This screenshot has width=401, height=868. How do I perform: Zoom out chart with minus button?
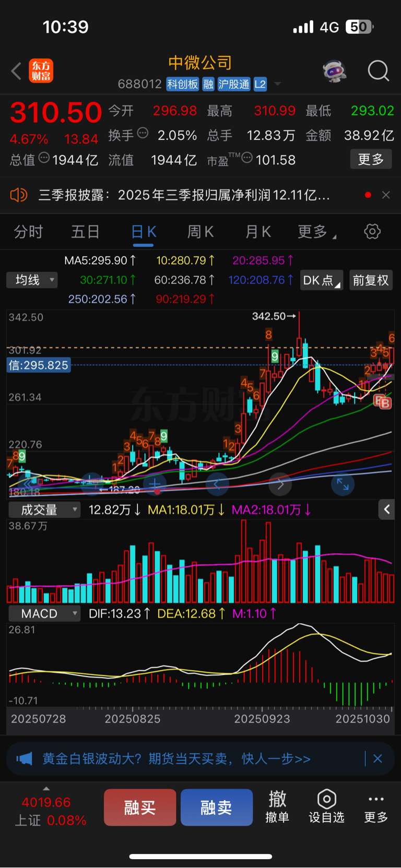[92, 485]
